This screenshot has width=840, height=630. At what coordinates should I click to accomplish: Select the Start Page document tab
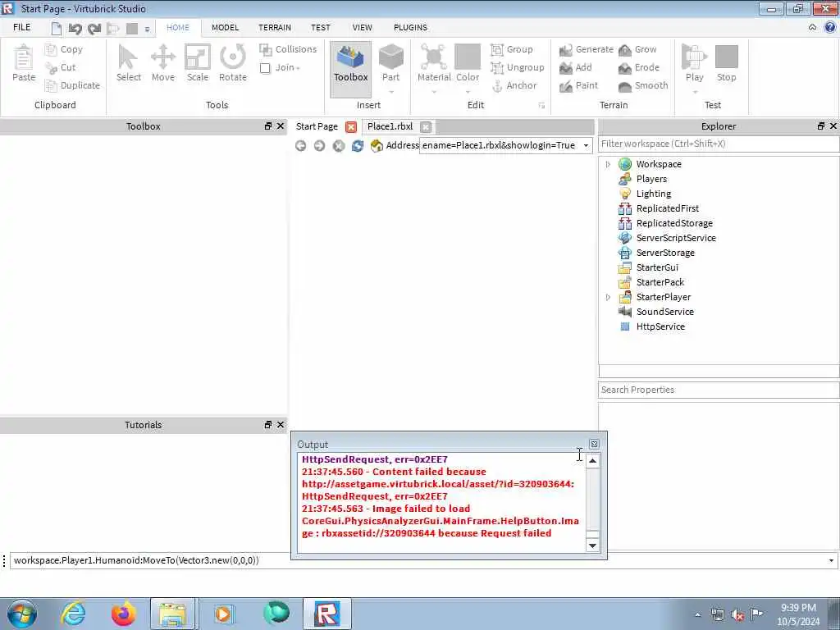pos(317,126)
